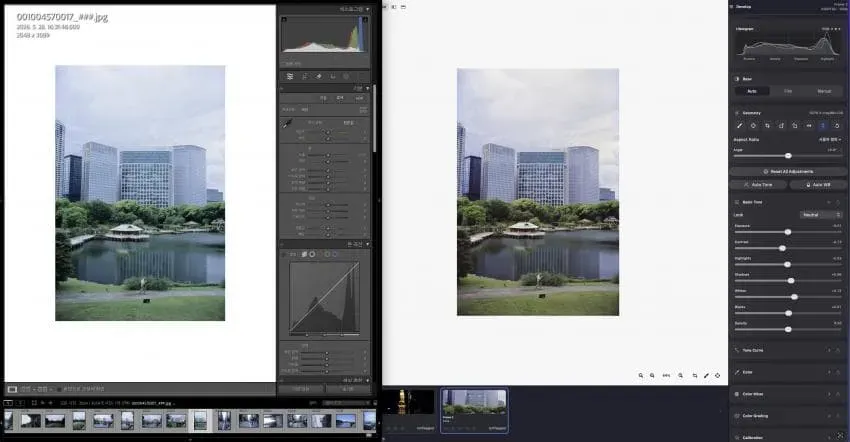This screenshot has height=442, width=850.
Task: Click the Auto Tone button
Action: (758, 185)
